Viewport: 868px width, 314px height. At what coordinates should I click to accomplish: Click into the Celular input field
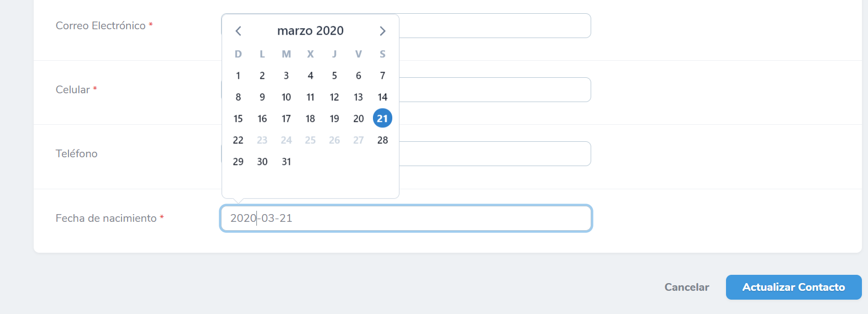coord(495,89)
